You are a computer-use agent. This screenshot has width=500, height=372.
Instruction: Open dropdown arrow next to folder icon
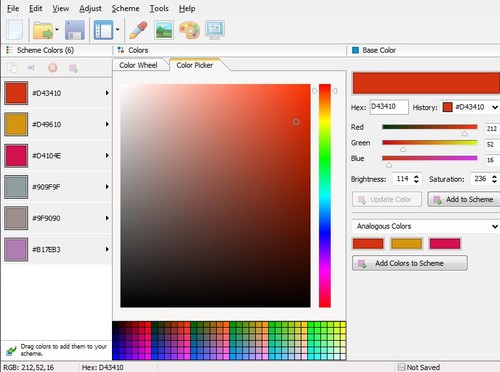pos(57,30)
